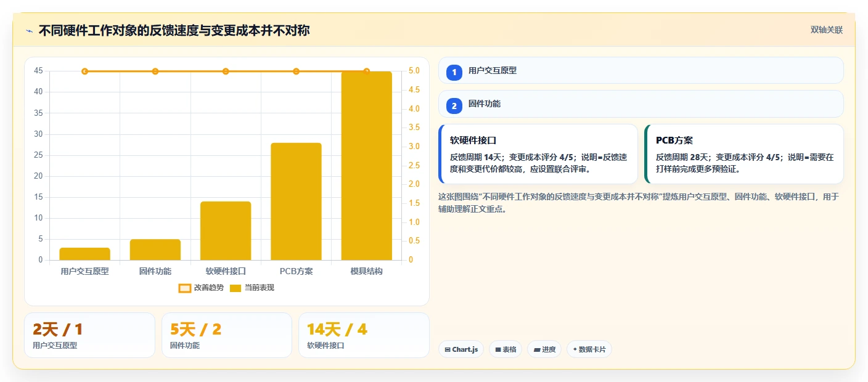Click the 双轴关联 label in header
Screen dimensions: 868x382
coord(826,30)
